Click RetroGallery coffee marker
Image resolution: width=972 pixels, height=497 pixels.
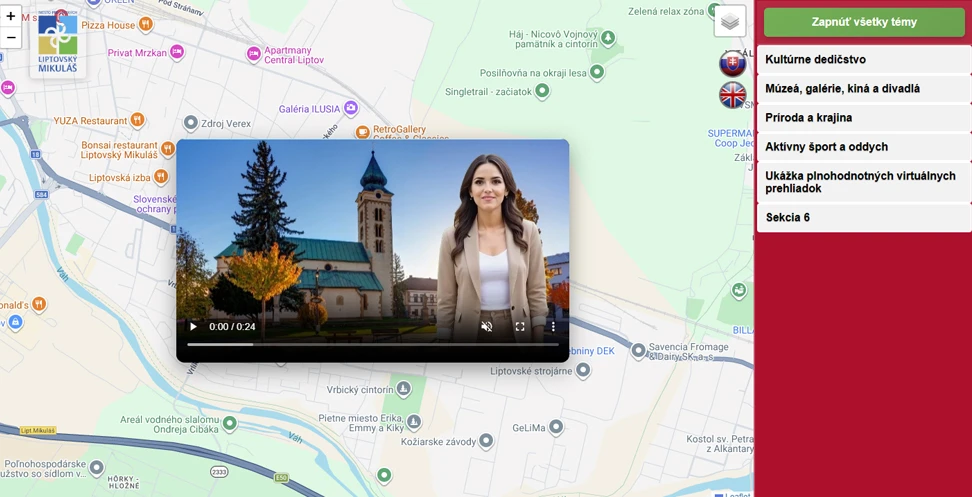[363, 131]
